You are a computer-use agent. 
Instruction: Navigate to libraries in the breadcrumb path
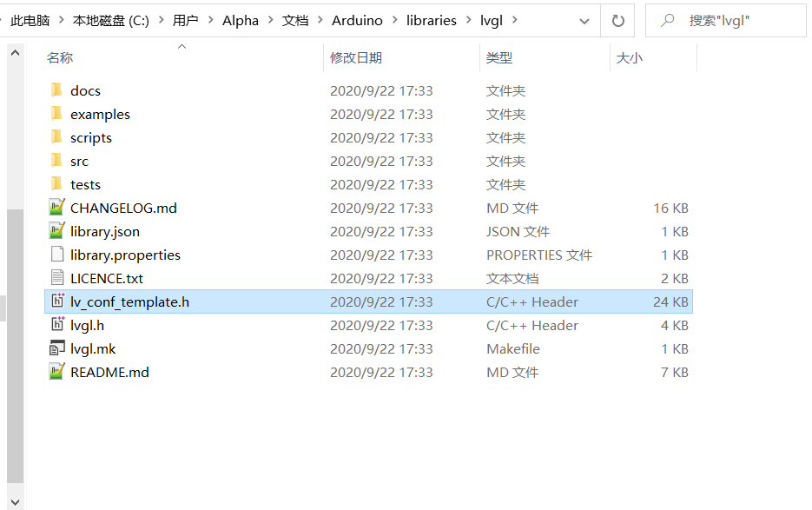pyautogui.click(x=432, y=20)
